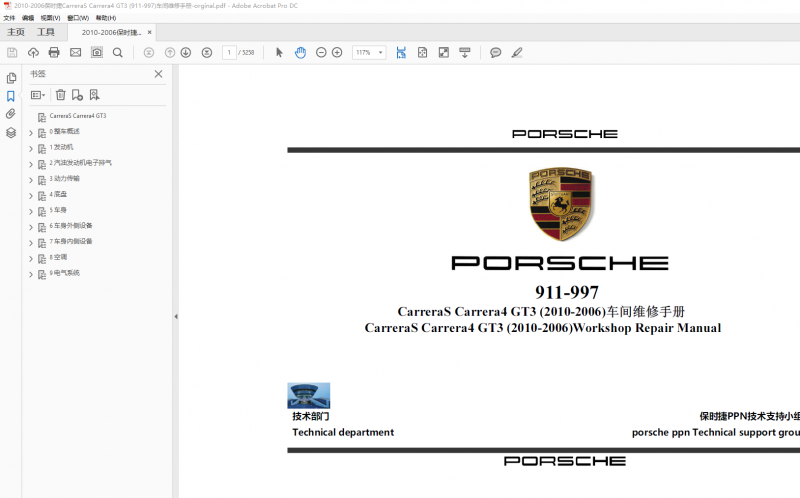Go to the first page
Screen dimensions: 800x498
[x=148, y=53]
